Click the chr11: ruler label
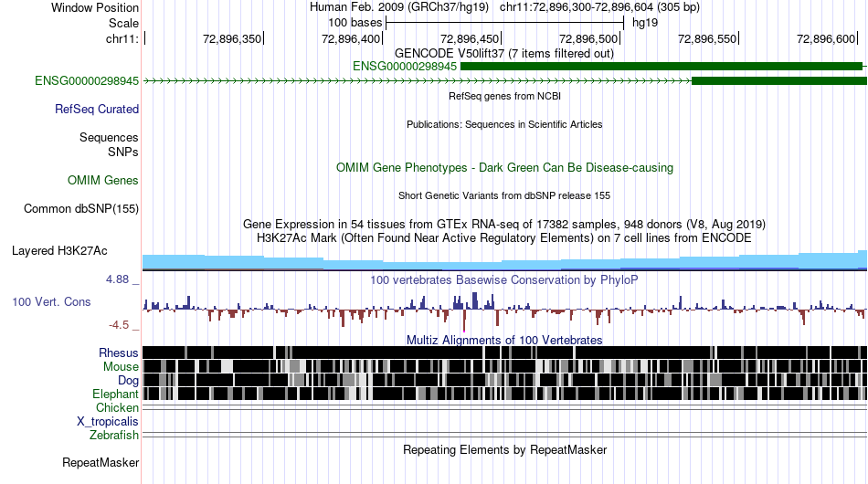The image size is (868, 484). click(x=122, y=38)
